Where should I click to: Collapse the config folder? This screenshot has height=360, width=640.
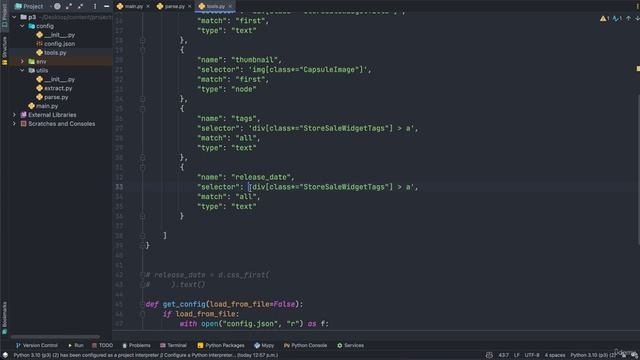[x=22, y=26]
